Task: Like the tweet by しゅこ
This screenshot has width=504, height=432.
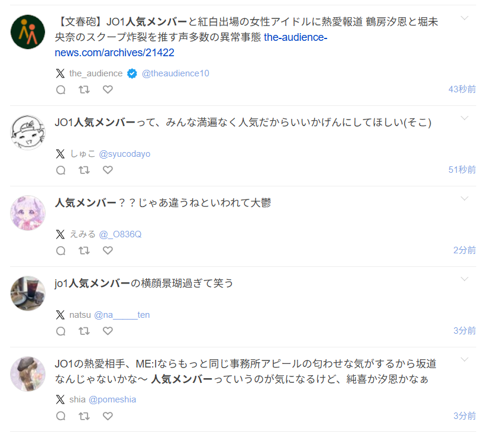Action: (x=108, y=170)
